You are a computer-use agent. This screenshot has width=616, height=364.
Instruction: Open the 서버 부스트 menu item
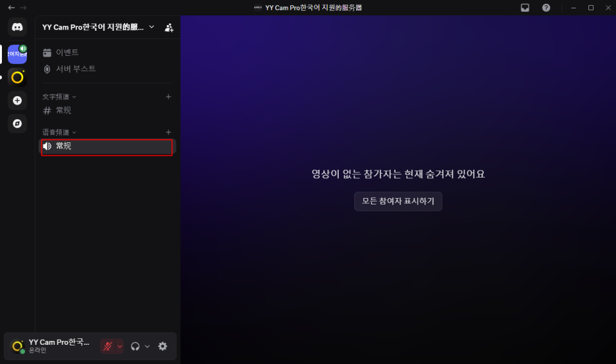pyautogui.click(x=75, y=69)
